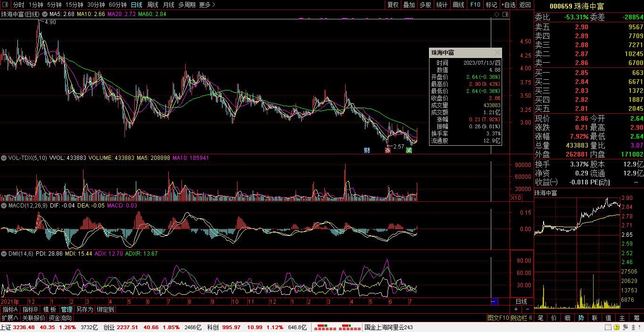Select the 细 detail tab in sidebar
Image resolution: width=644 pixels, height=332 pixels.
click(x=568, y=318)
